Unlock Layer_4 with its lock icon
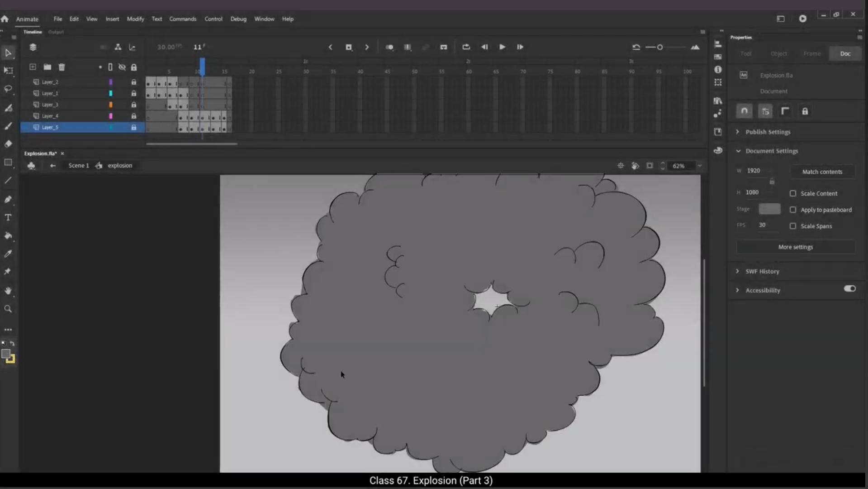 [134, 116]
